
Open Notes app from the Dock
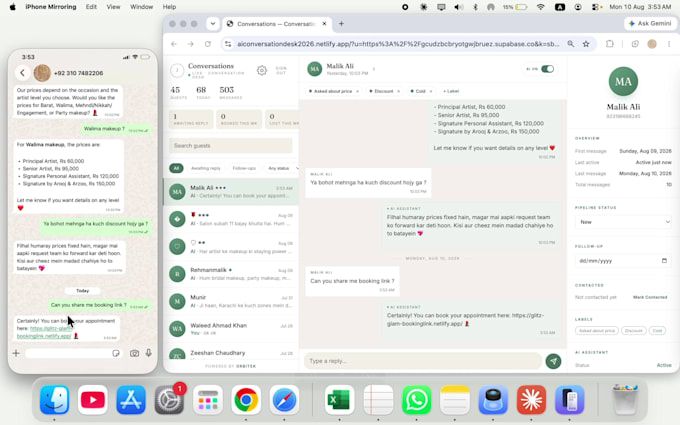coord(454,399)
